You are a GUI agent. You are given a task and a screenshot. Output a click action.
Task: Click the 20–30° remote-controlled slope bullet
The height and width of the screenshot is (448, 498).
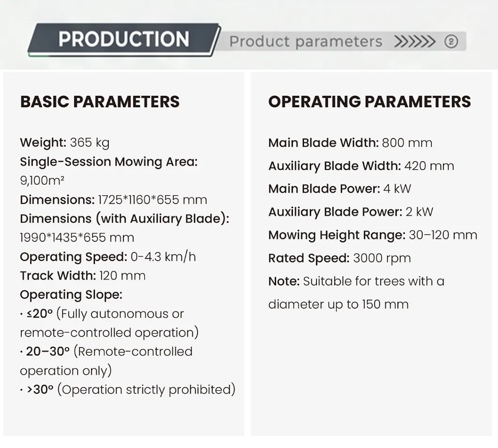pyautogui.click(x=106, y=361)
